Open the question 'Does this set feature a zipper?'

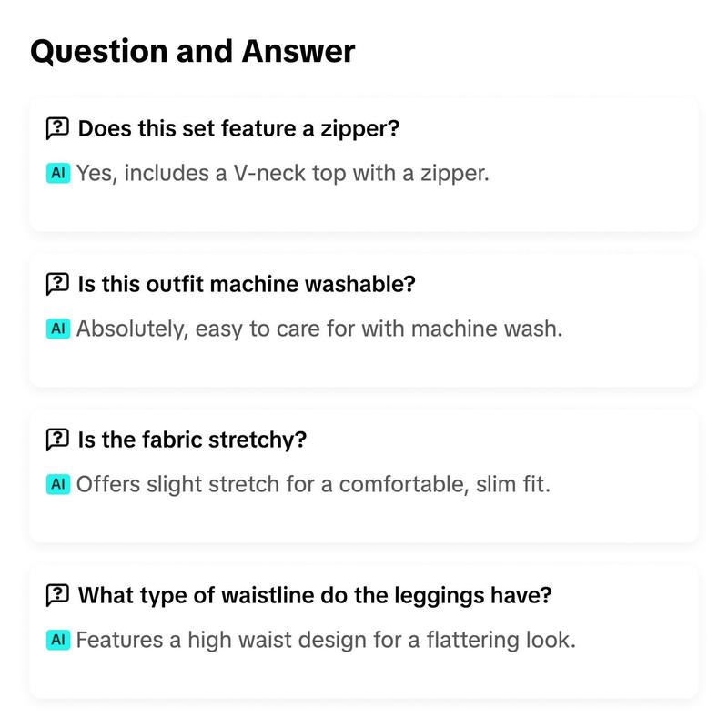[x=238, y=128]
